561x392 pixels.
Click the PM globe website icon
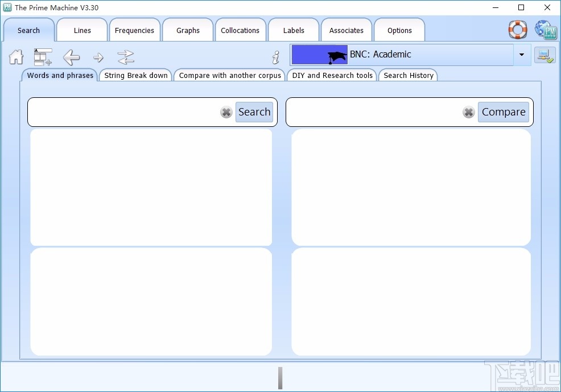[546, 30]
